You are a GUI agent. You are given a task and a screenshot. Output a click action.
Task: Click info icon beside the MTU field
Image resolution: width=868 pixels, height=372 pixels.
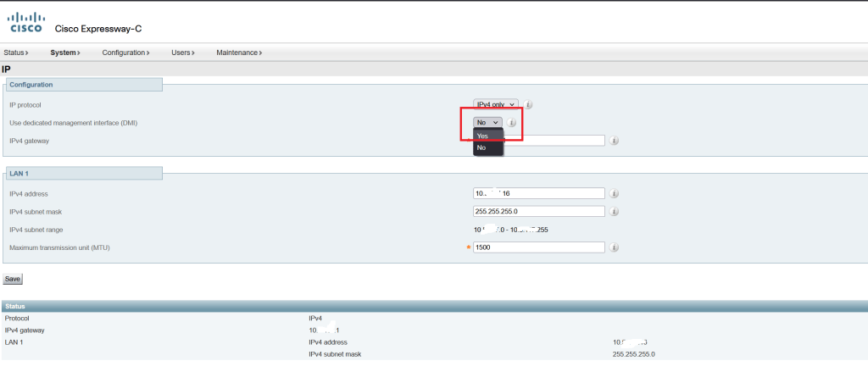[x=614, y=247]
